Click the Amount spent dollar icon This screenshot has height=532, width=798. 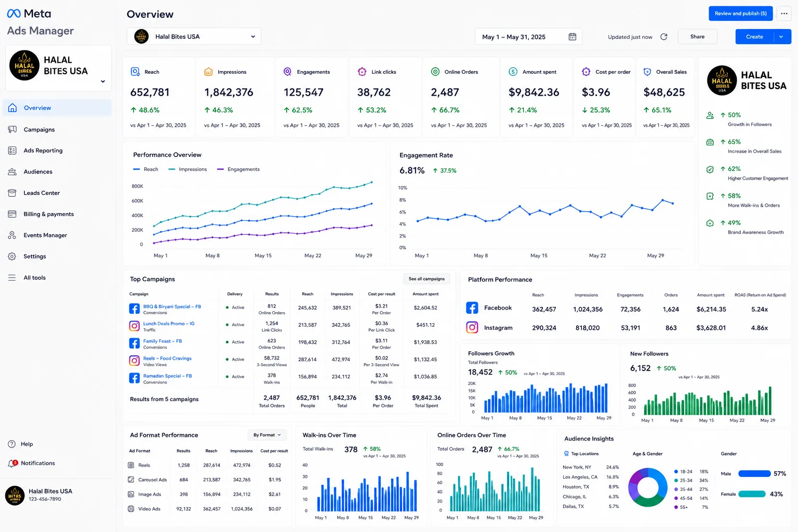click(513, 72)
